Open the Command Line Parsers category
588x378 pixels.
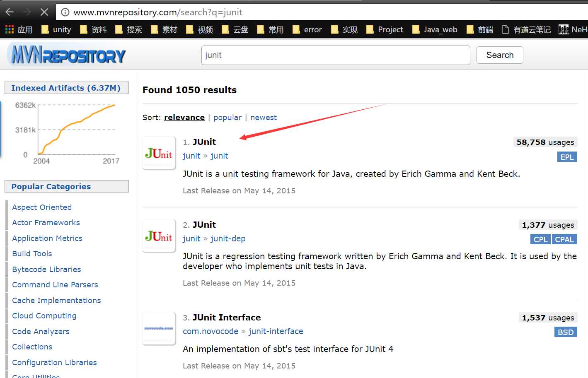55,285
